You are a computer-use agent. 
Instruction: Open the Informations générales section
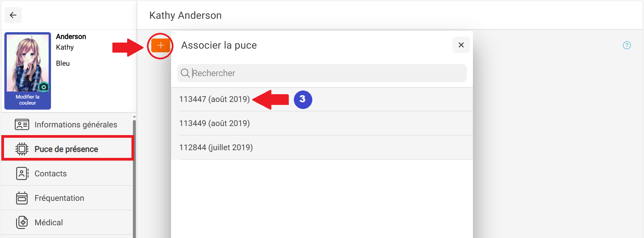(67, 124)
